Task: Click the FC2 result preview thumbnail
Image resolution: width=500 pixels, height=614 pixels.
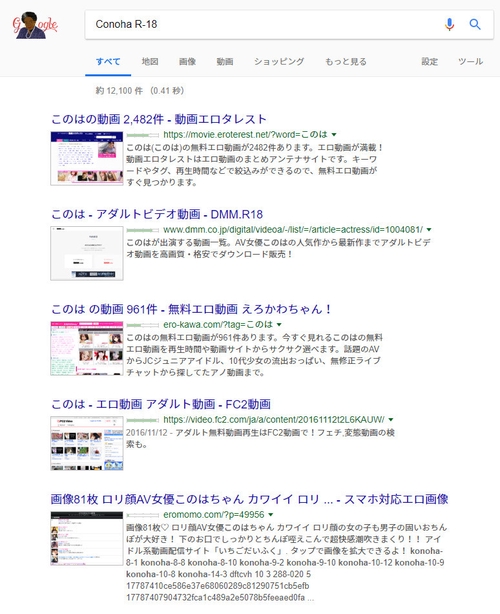Action: (87, 443)
